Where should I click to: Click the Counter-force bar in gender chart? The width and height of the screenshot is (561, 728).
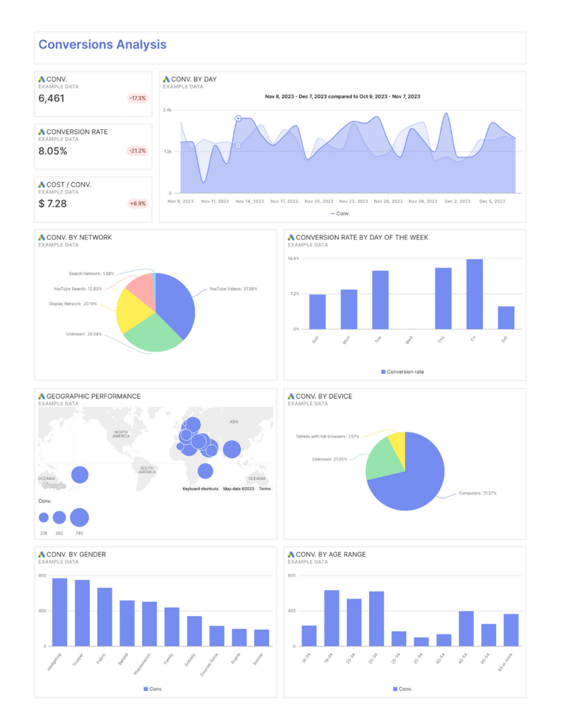tap(217, 636)
